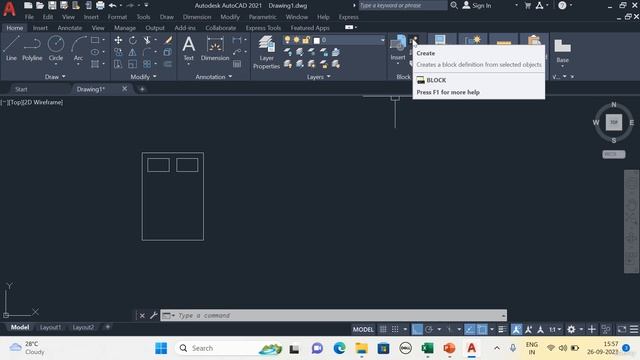This screenshot has height=360, width=640.
Task: Select the Dimension tool
Action: 215,48
